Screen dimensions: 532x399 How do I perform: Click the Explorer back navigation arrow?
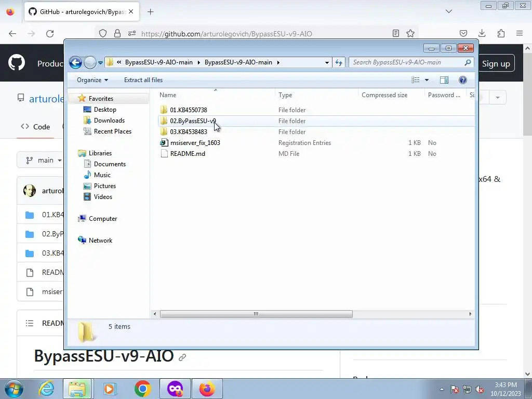point(75,62)
